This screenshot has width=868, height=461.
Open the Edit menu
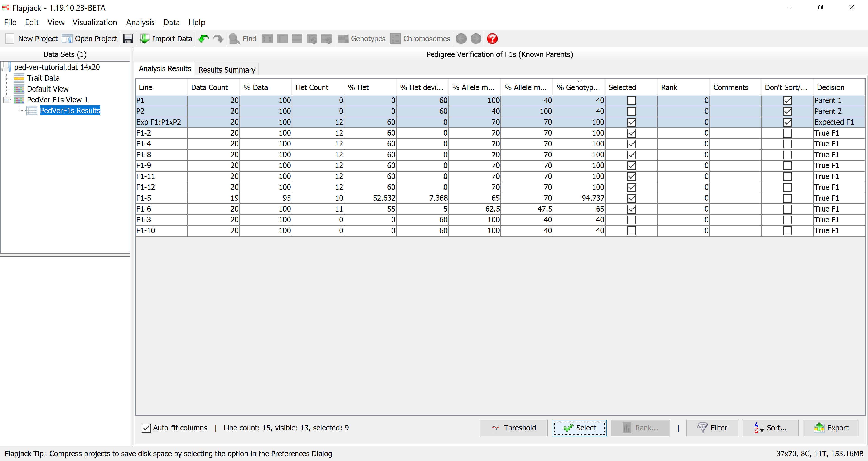coord(32,22)
